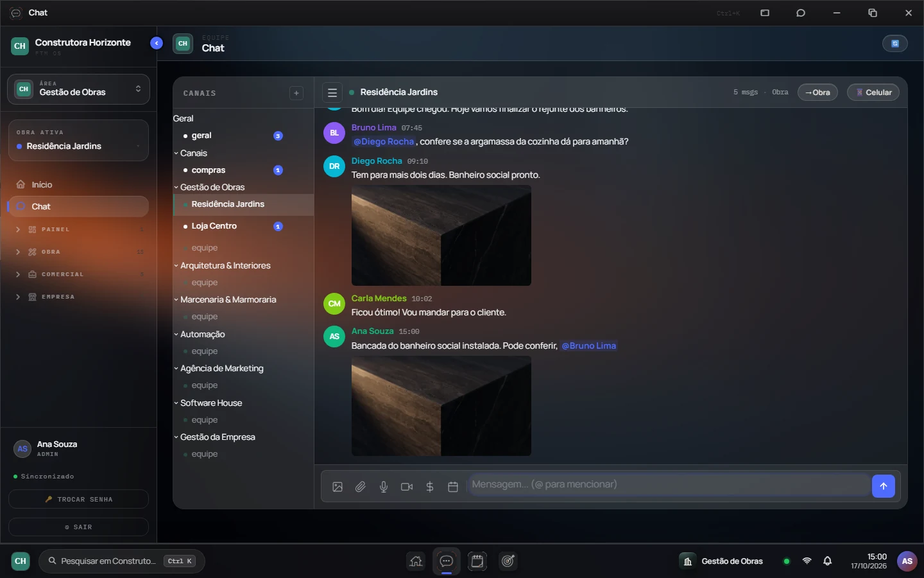Open the calendar icon in message bar

[453, 487]
